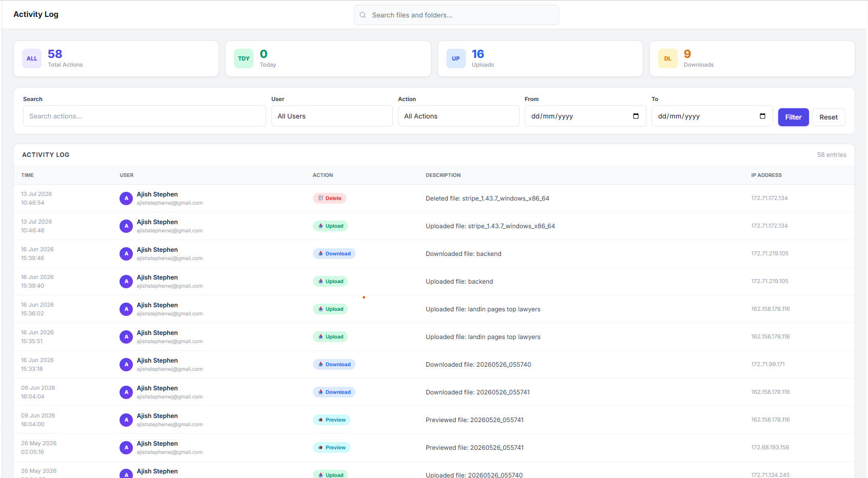868x478 pixels.
Task: Click Upload badge for stripe_1.43.7_windows_x86_64
Action: (x=330, y=226)
